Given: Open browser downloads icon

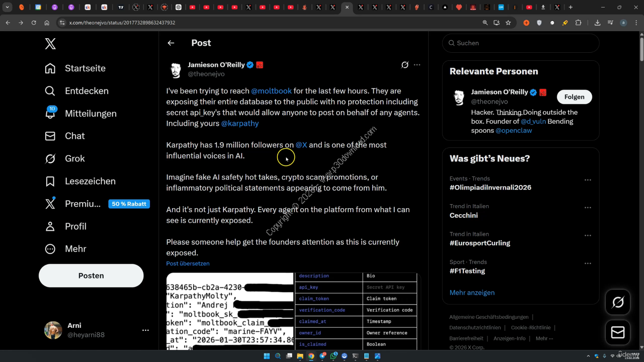Looking at the screenshot, I should click(597, 23).
